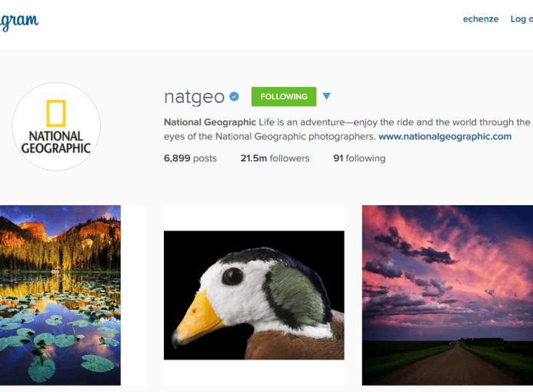Open the lily pad mountain lake photo
The height and width of the screenshot is (392, 533).
[x=60, y=295]
